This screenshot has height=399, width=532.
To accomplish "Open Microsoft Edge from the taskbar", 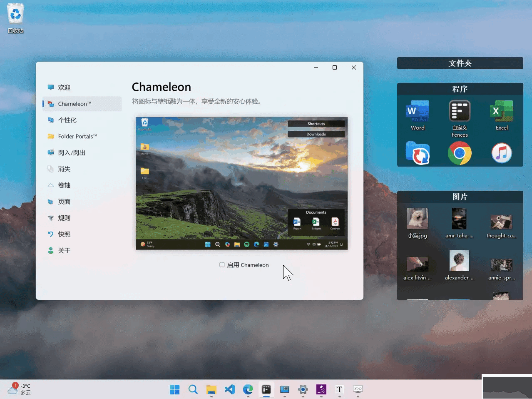I will tap(248, 389).
